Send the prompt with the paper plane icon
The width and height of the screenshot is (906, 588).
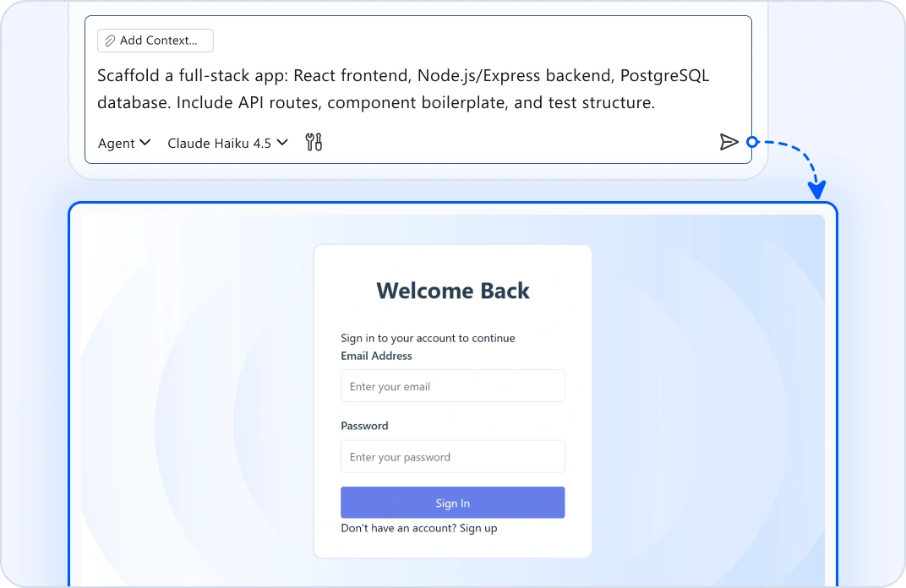point(729,142)
